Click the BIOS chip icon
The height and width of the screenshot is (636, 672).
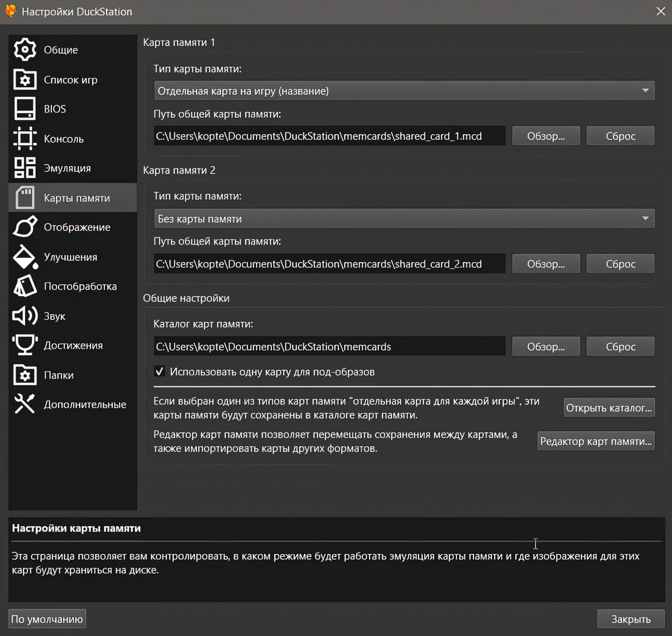pos(25,109)
